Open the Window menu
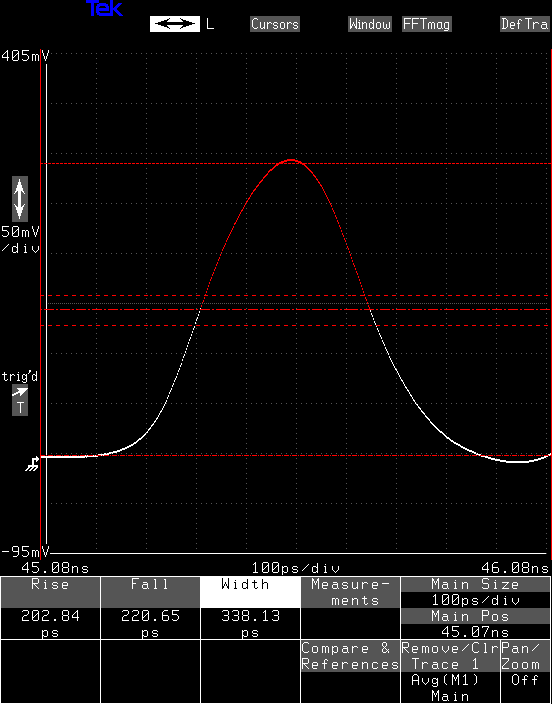 370,24
